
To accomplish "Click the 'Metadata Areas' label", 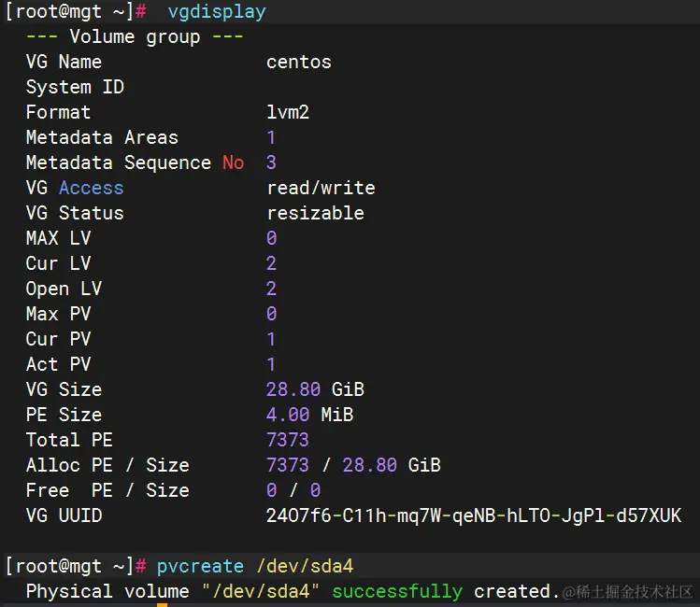I will click(x=102, y=137).
